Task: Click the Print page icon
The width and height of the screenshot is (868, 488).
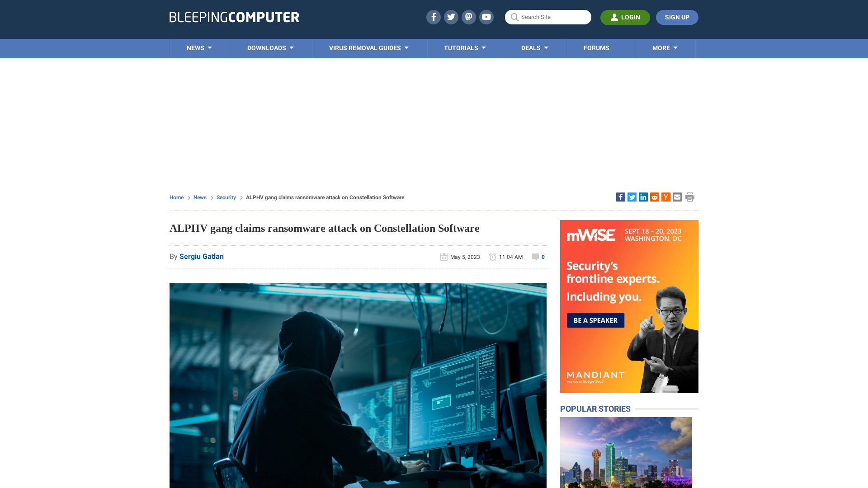Action: click(x=690, y=197)
